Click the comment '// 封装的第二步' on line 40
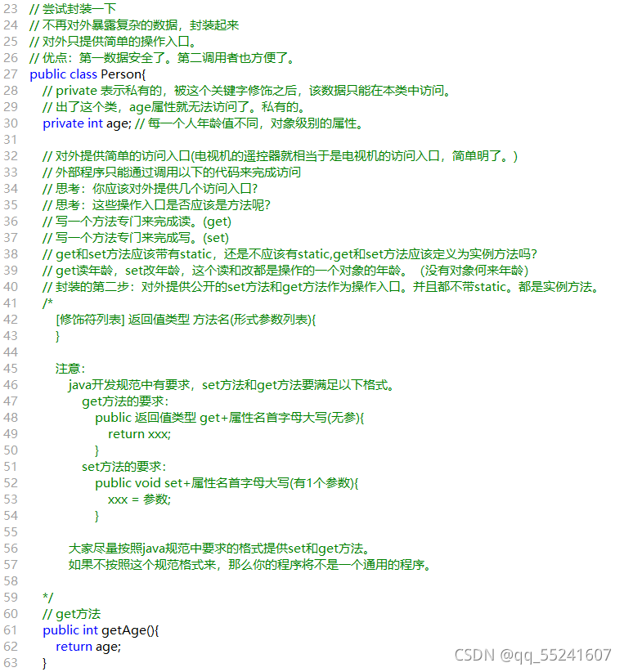The image size is (624, 672). point(321,287)
